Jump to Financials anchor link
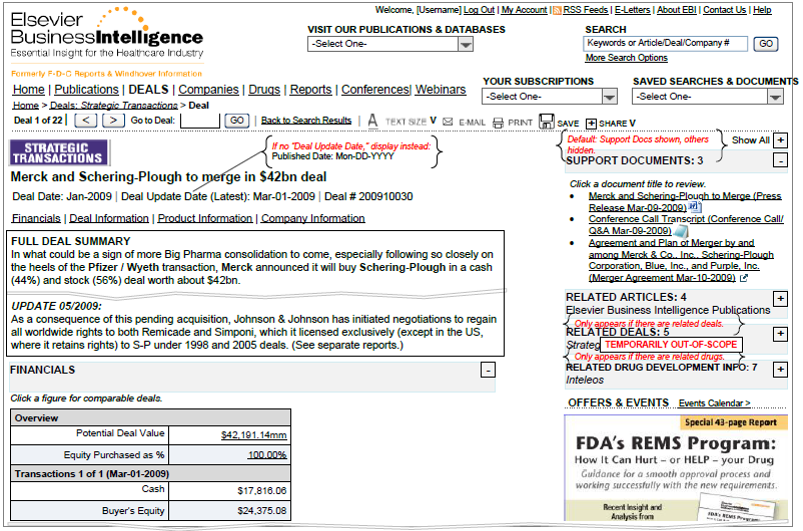The width and height of the screenshot is (803, 531). pyautogui.click(x=36, y=218)
